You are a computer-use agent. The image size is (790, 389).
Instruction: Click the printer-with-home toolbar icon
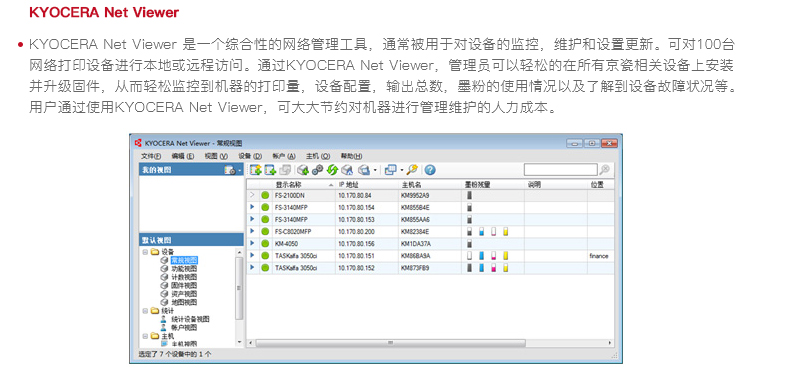click(x=347, y=170)
